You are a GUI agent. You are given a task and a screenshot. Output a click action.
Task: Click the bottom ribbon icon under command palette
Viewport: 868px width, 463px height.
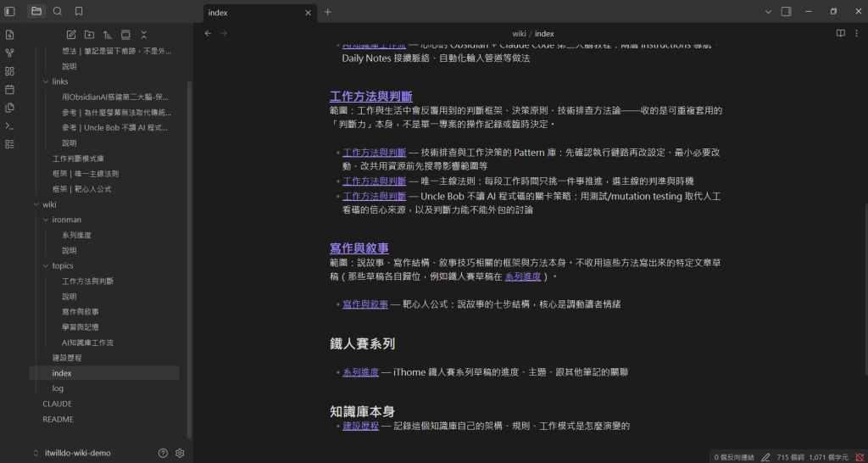[x=9, y=144]
